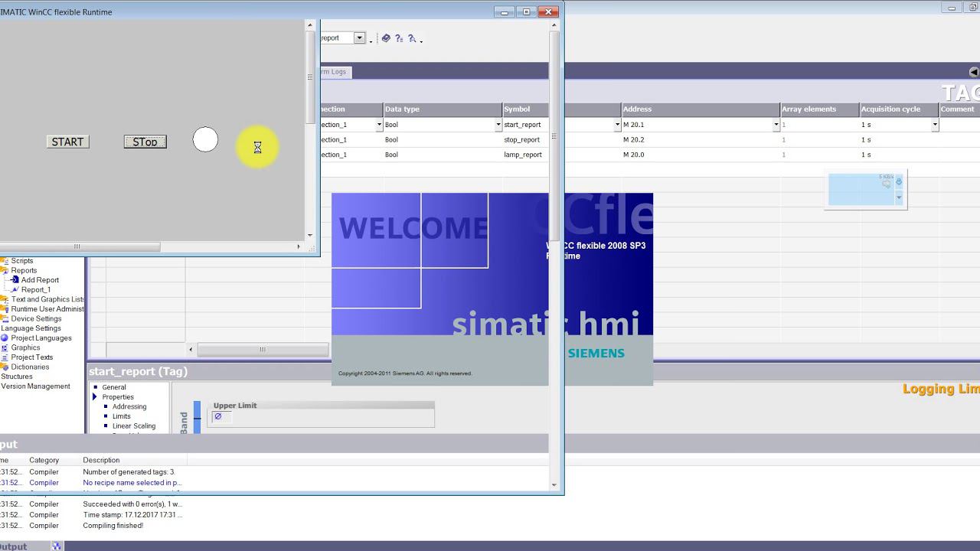This screenshot has width=980, height=551.
Task: Click the Dictionaries folder icon
Action: pos(5,367)
